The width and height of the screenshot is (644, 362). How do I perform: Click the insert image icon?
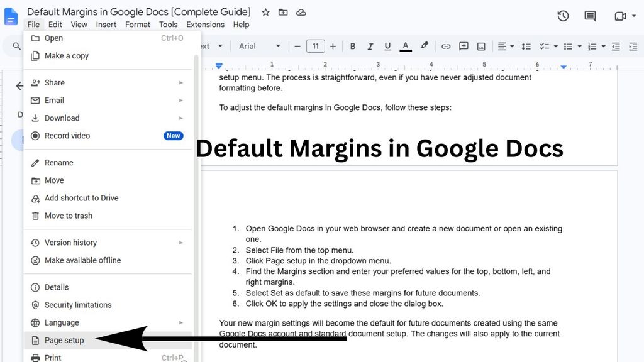pos(481,47)
